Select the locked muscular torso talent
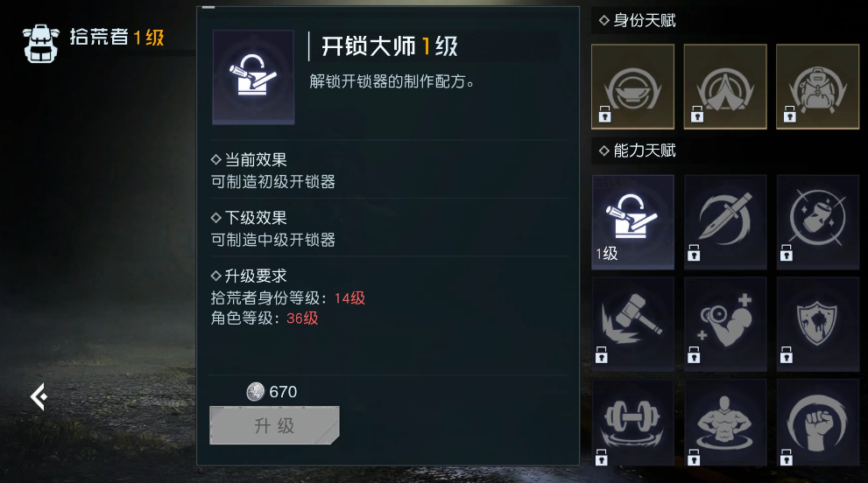 725,423
